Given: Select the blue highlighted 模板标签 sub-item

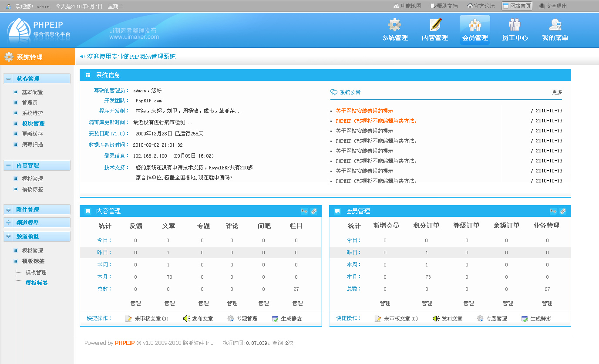Looking at the screenshot, I should (x=37, y=283).
